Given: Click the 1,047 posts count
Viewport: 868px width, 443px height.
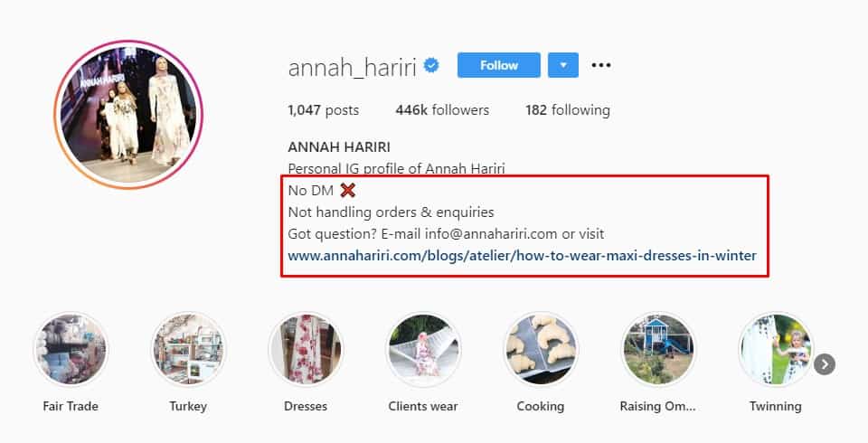Looking at the screenshot, I should [324, 110].
